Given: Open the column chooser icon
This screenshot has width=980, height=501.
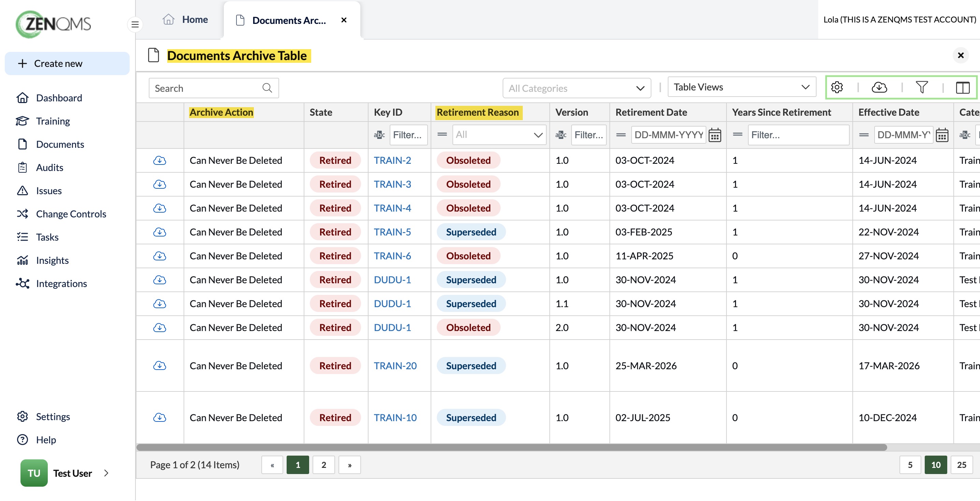Looking at the screenshot, I should [x=963, y=87].
